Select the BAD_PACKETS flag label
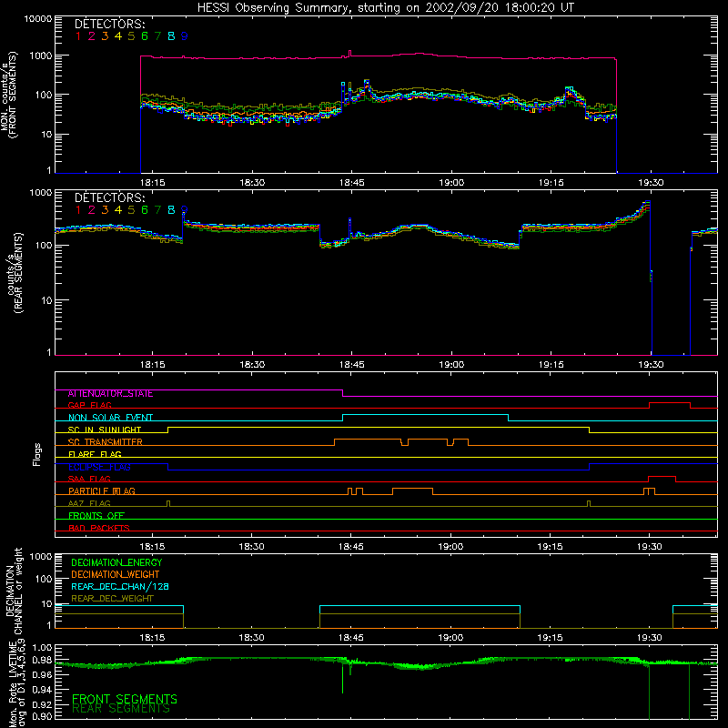Viewport: 728px width, 728px height. [99, 528]
